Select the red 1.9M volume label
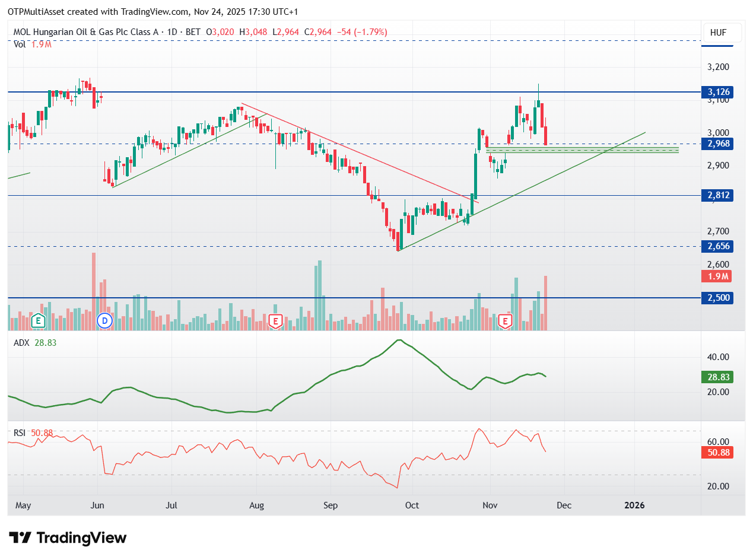Image resolution: width=753 pixels, height=560 pixels. click(717, 276)
